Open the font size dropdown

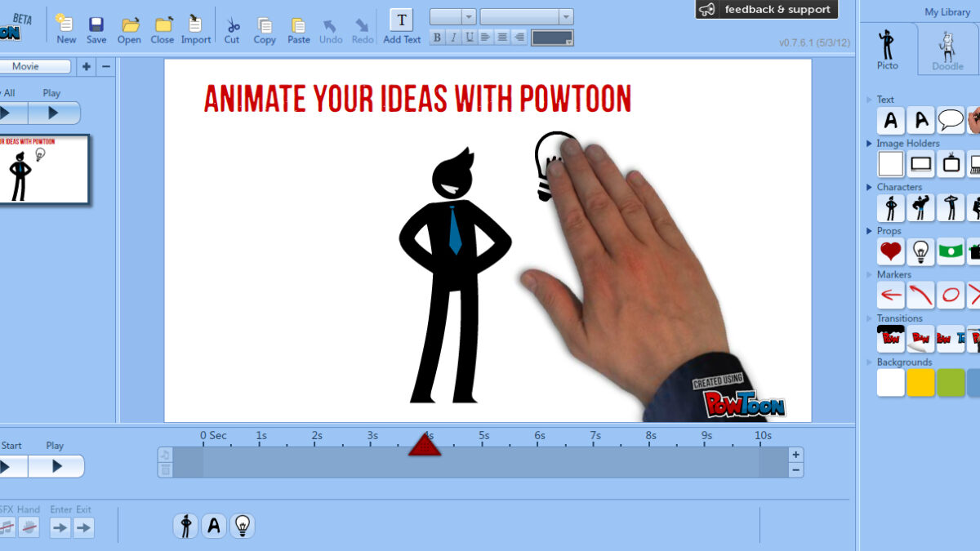point(452,17)
